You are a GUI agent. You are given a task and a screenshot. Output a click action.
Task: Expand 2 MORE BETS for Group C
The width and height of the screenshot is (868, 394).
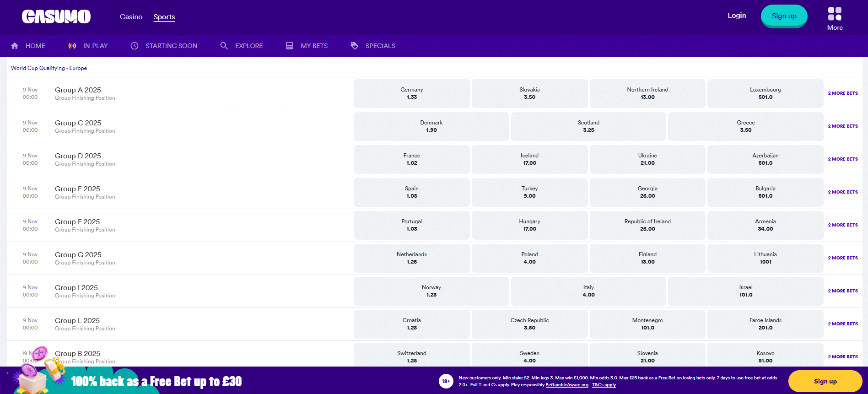(843, 126)
